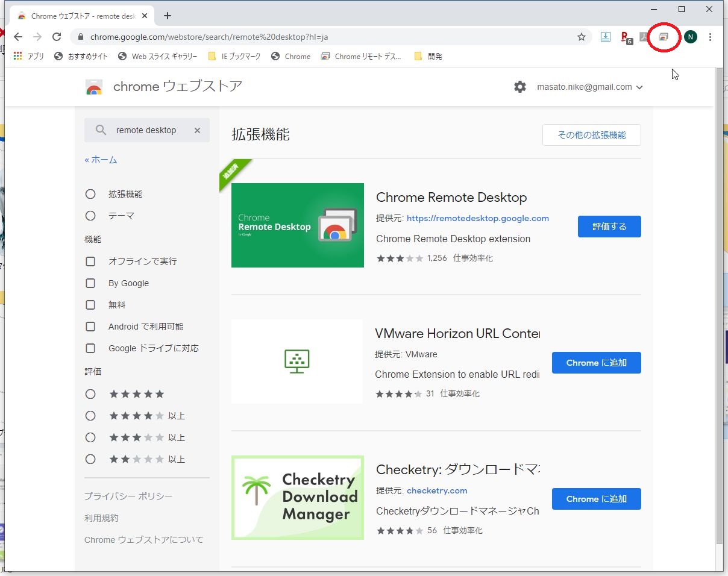Select the two stars 以上 rating filter
728x576 pixels.
(90, 459)
